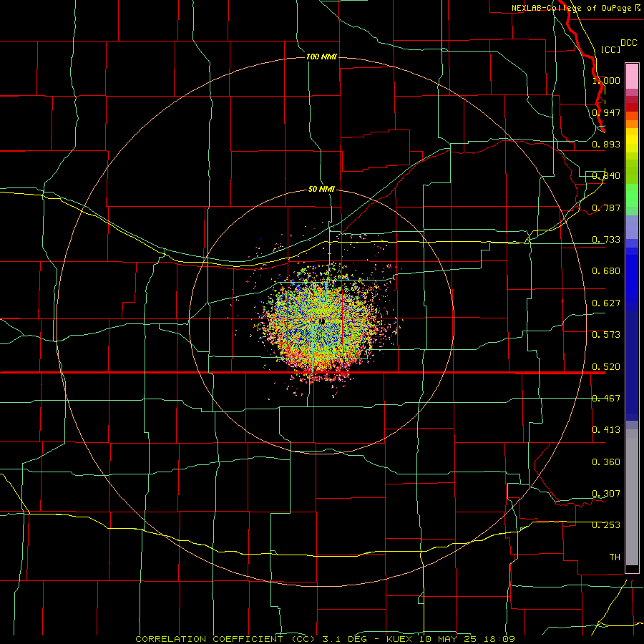Click the 0.413 legend value
Screen dimensions: 644x644
coord(606,430)
